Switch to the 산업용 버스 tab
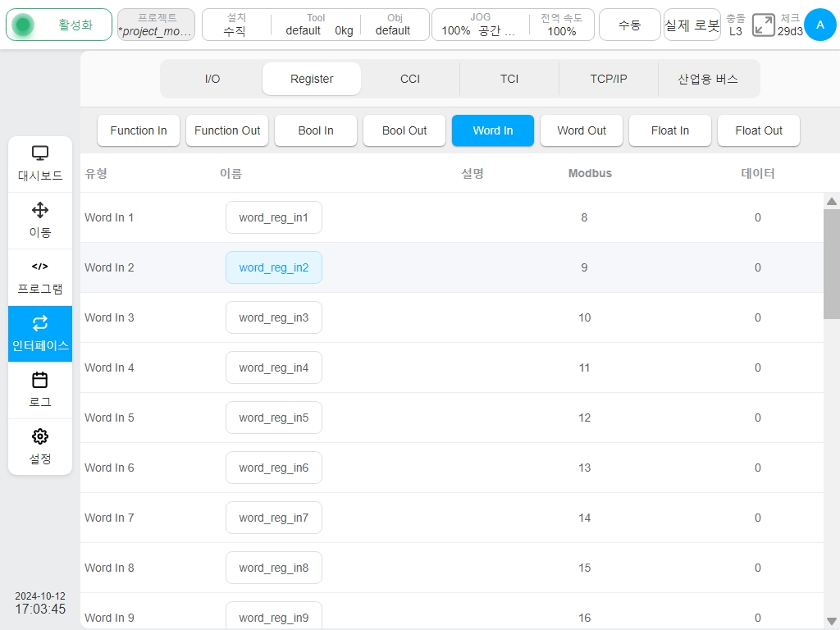This screenshot has width=840, height=630. tap(708, 79)
